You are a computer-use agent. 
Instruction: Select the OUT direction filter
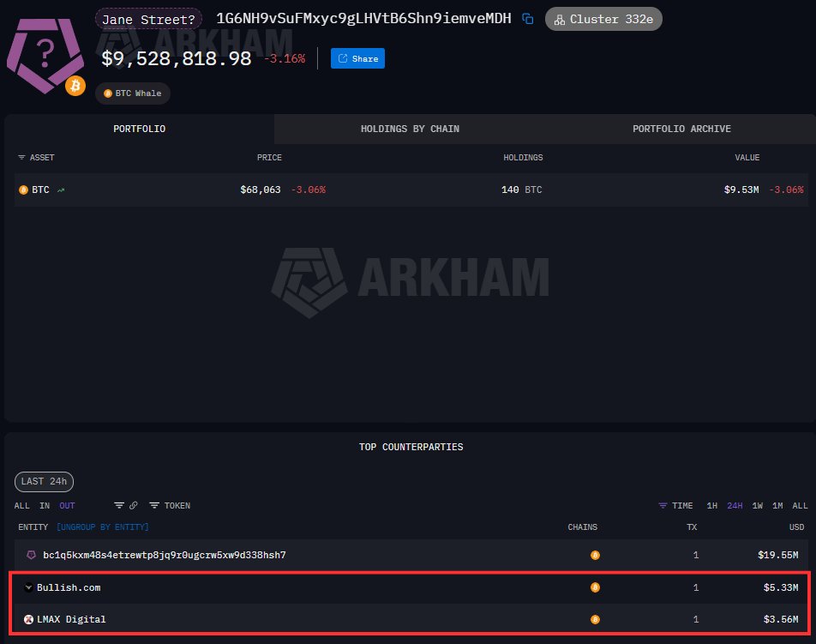click(67, 506)
